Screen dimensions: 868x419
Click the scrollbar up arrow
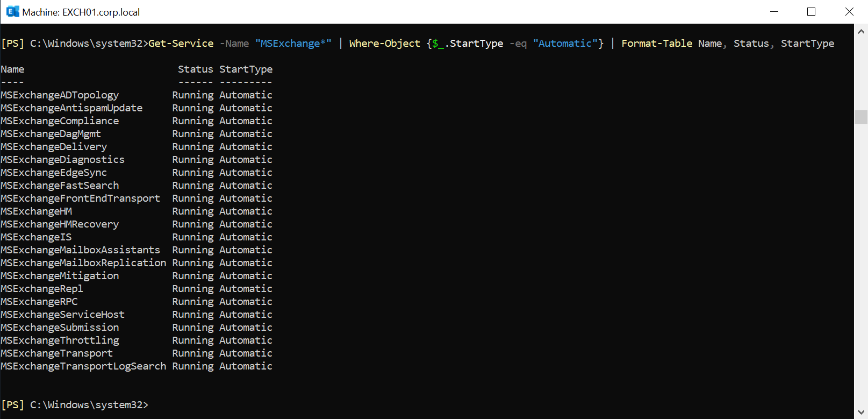[x=861, y=31]
